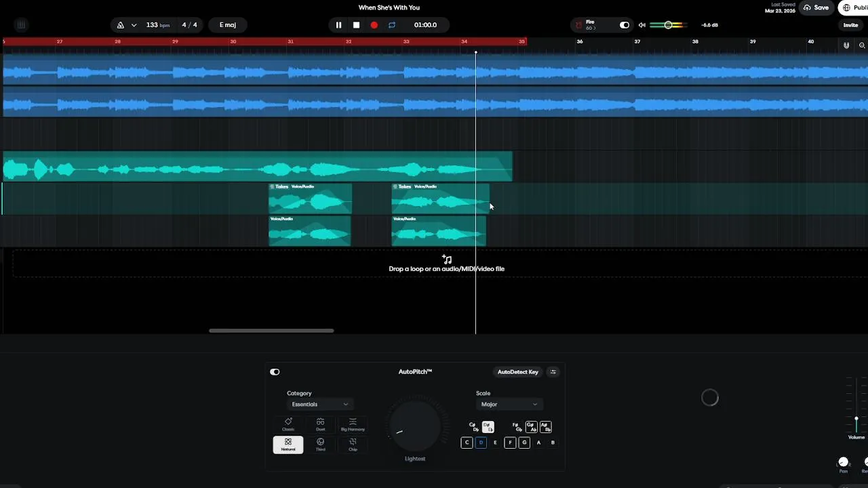Toggle the F#/Gb note key

click(517, 427)
